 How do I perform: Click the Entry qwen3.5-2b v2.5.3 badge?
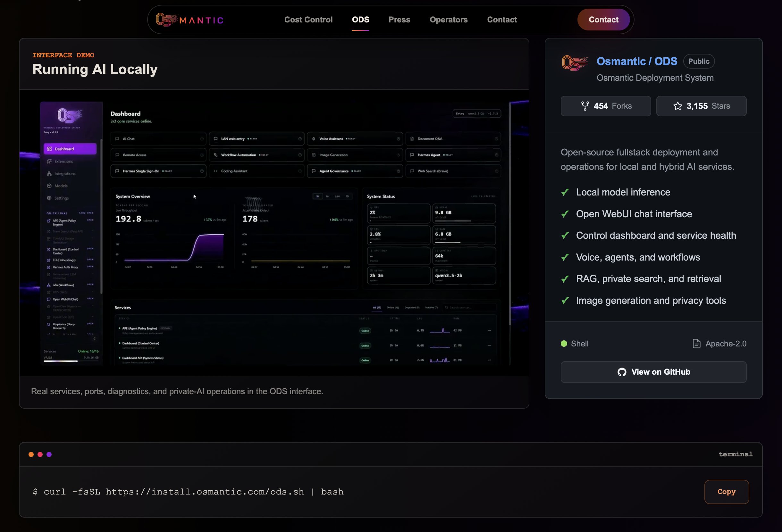(476, 114)
